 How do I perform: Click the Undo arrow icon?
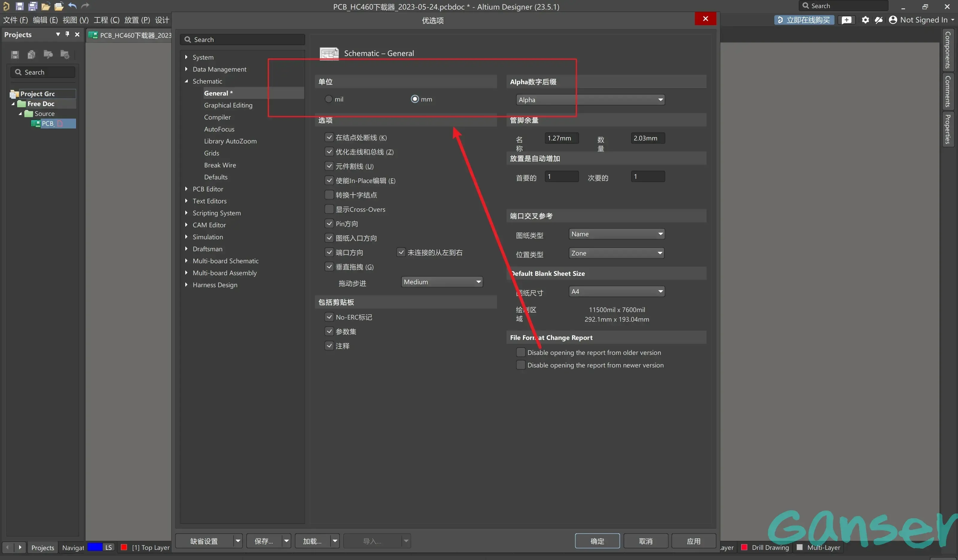(x=72, y=6)
